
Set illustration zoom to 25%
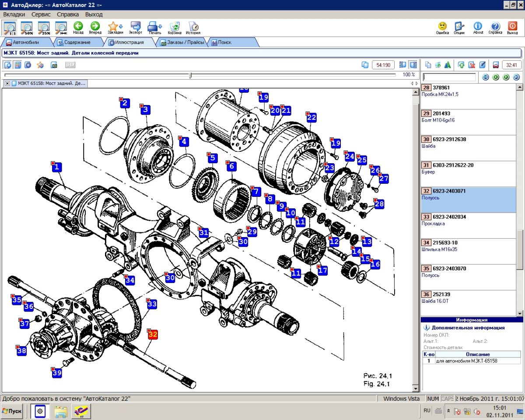pyautogui.click(x=44, y=28)
